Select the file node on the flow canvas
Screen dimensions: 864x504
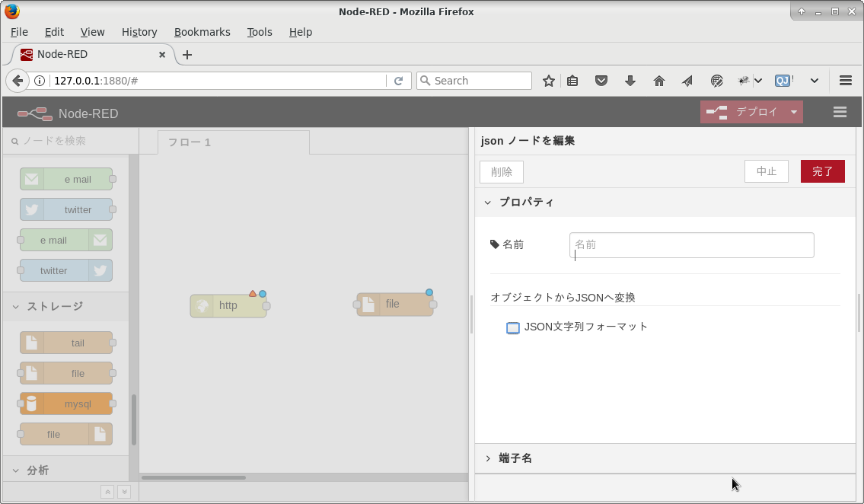click(x=394, y=304)
